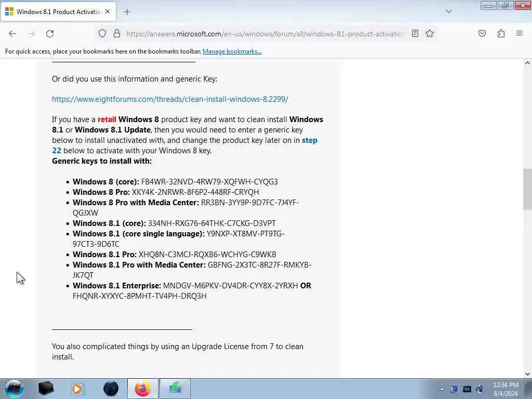Launch the media player taskbar icon
This screenshot has width=532, height=399.
click(x=77, y=389)
